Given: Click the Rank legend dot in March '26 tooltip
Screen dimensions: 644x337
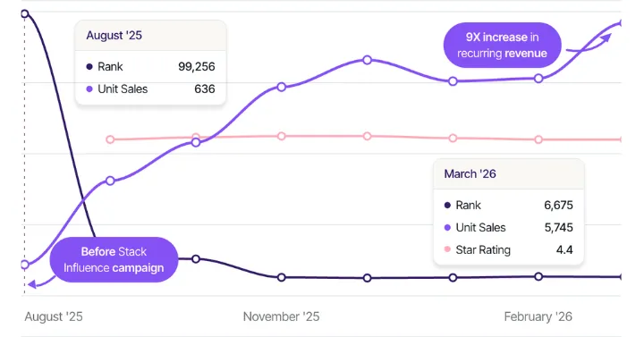Looking at the screenshot, I should [447, 206].
